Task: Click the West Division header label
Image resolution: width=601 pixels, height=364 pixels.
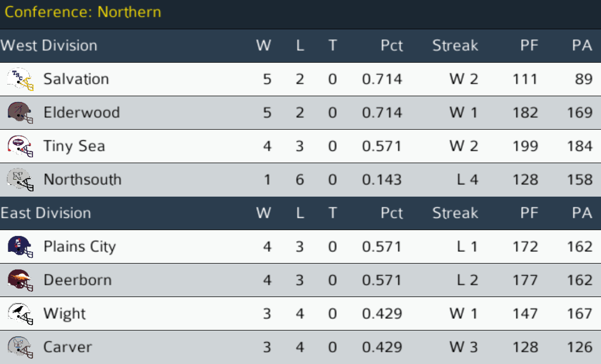Action: click(49, 46)
